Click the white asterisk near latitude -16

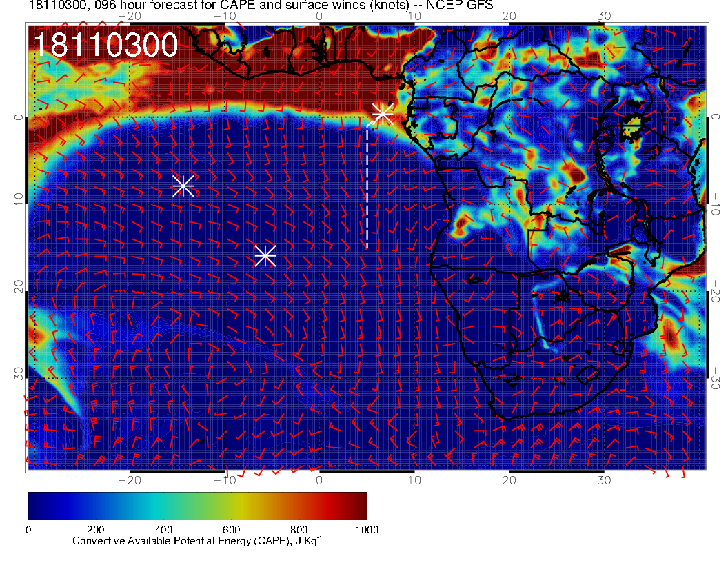point(265,256)
